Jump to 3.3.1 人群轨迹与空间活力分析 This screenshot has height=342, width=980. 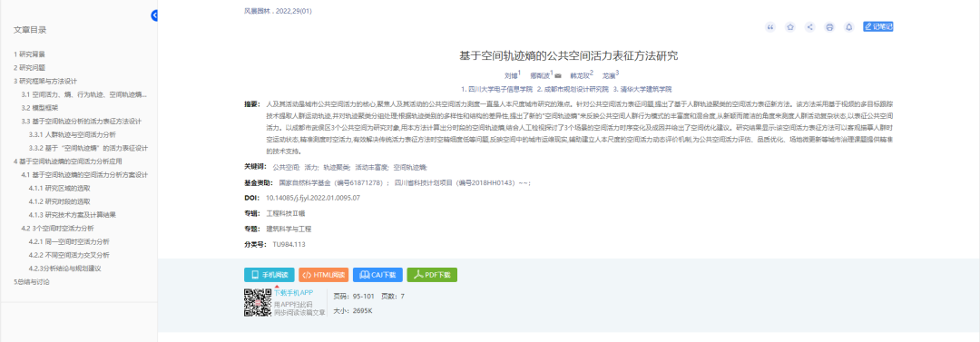72,134
